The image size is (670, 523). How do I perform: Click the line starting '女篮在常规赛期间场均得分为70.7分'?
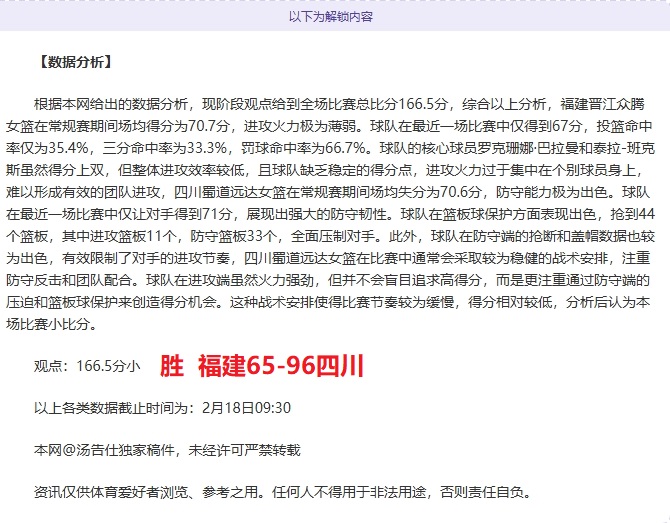329,126
